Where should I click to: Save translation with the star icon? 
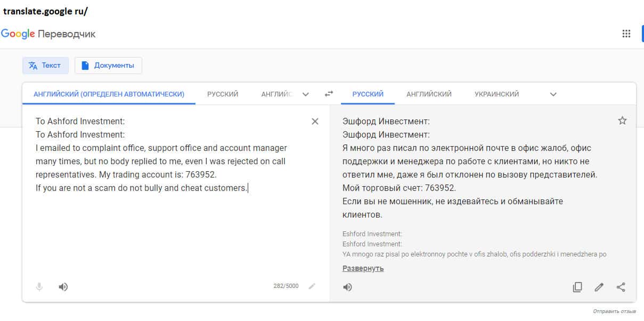pos(622,121)
